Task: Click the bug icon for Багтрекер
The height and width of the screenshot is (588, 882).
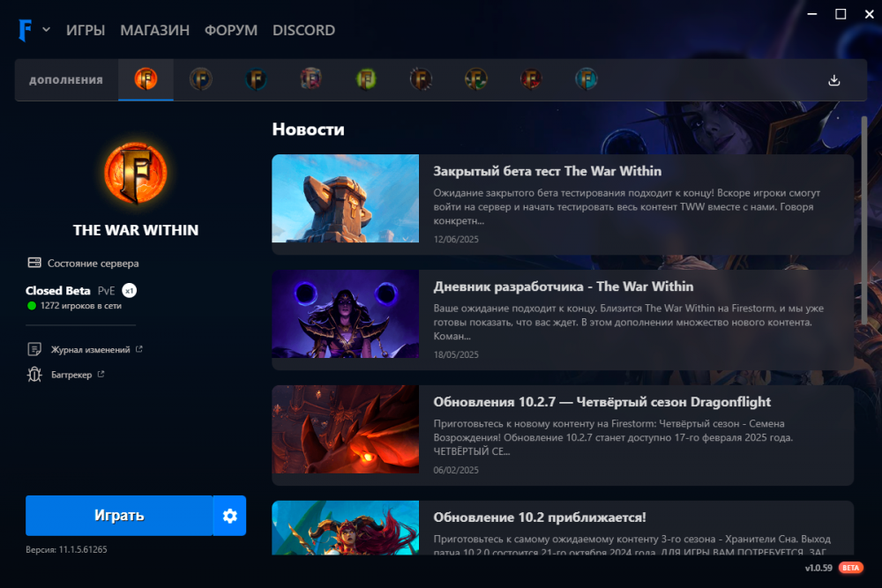Action: tap(34, 374)
